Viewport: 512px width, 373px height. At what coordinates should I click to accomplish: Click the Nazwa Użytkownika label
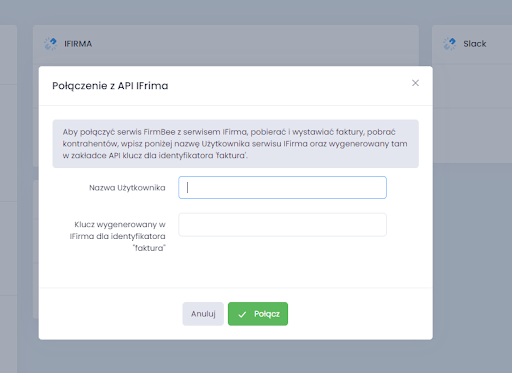pyautogui.click(x=127, y=188)
